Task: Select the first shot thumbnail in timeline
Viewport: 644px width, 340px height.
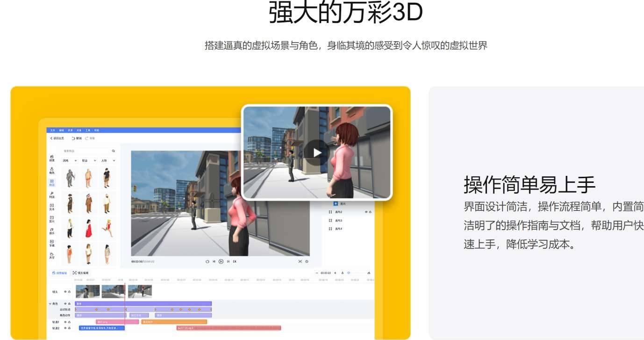Action: click(88, 291)
